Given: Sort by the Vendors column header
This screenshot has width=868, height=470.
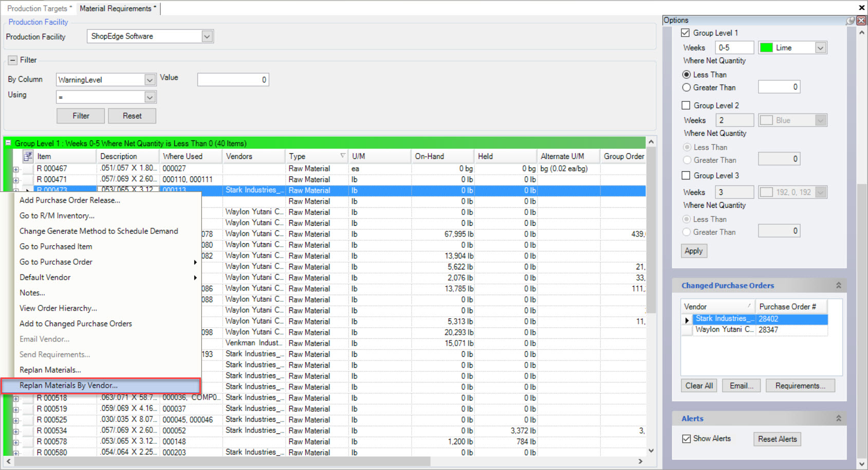Looking at the screenshot, I should pyautogui.click(x=254, y=156).
